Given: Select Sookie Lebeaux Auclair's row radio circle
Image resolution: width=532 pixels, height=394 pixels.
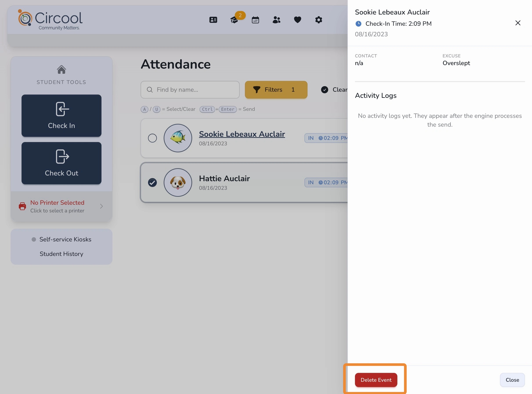Looking at the screenshot, I should pyautogui.click(x=152, y=138).
